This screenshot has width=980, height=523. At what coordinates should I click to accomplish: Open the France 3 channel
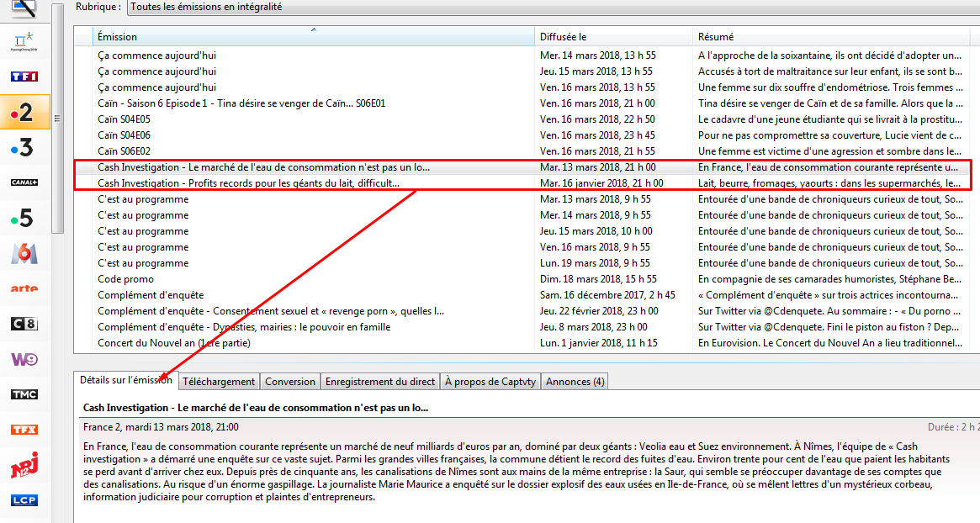pyautogui.click(x=24, y=148)
